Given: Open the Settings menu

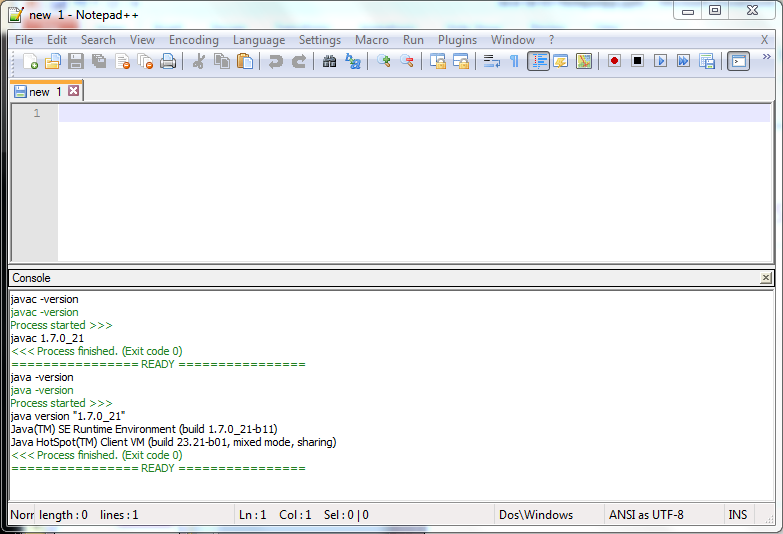Looking at the screenshot, I should (320, 40).
